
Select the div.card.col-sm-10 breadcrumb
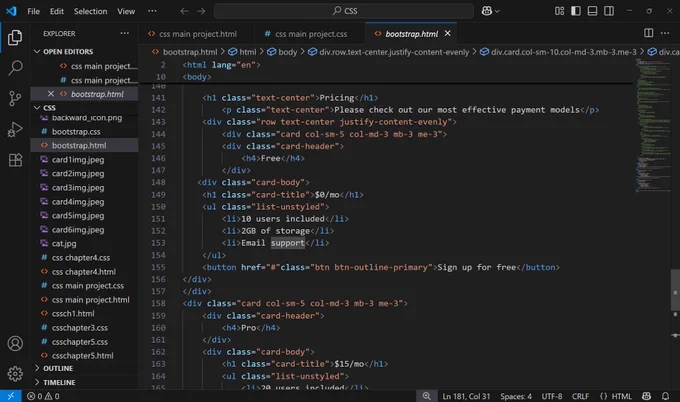[x=558, y=52]
